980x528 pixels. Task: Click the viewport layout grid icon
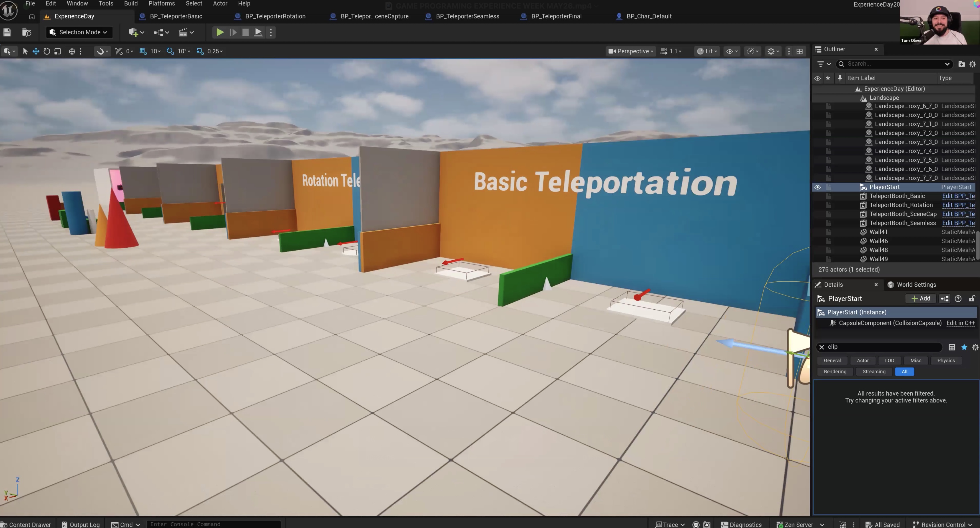click(800, 51)
